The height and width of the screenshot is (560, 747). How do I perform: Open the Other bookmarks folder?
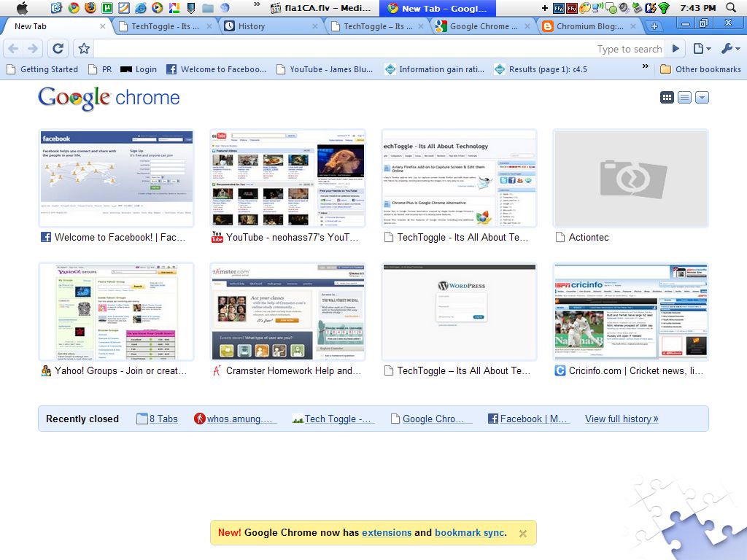[701, 69]
